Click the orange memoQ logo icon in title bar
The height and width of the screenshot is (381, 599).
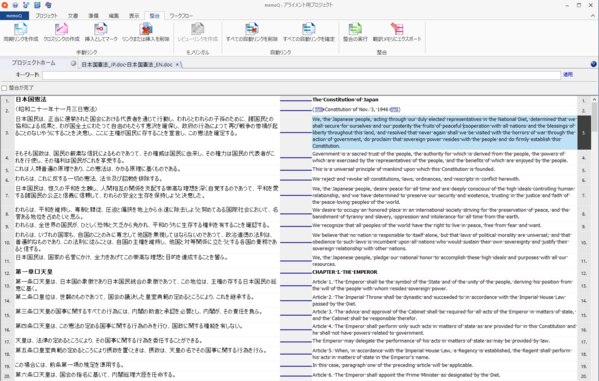5,5
